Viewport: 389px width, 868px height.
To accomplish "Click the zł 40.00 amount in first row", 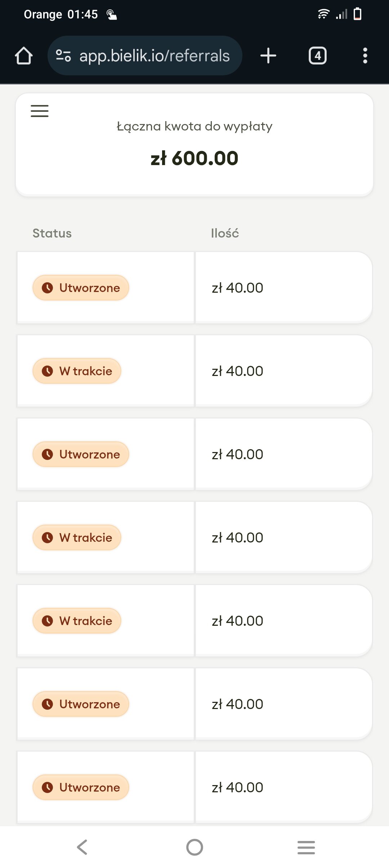I will click(x=237, y=288).
